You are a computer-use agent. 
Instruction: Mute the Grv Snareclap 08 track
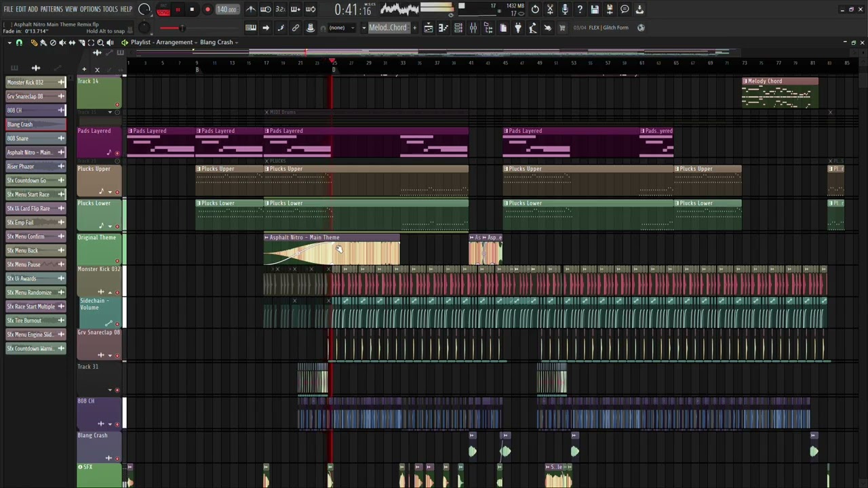click(x=117, y=355)
